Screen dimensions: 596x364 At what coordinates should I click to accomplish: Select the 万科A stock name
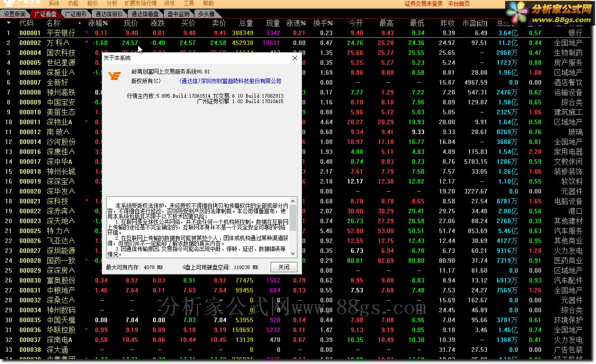[x=58, y=43]
